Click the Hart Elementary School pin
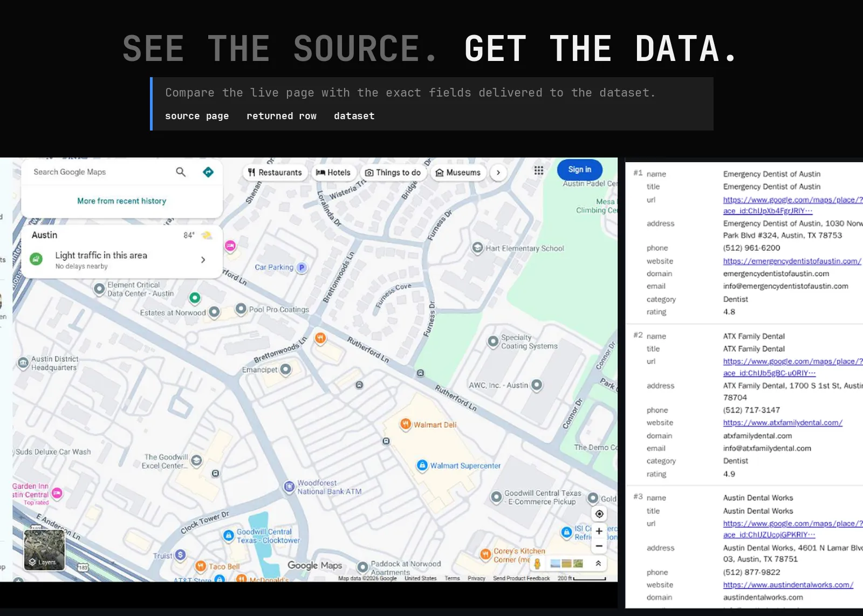This screenshot has width=863, height=616. [x=477, y=248]
